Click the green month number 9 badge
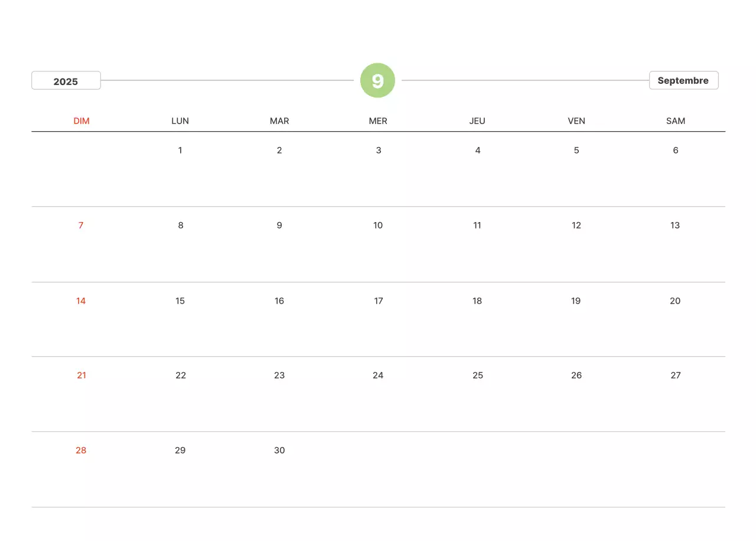The image size is (756, 541). point(377,80)
